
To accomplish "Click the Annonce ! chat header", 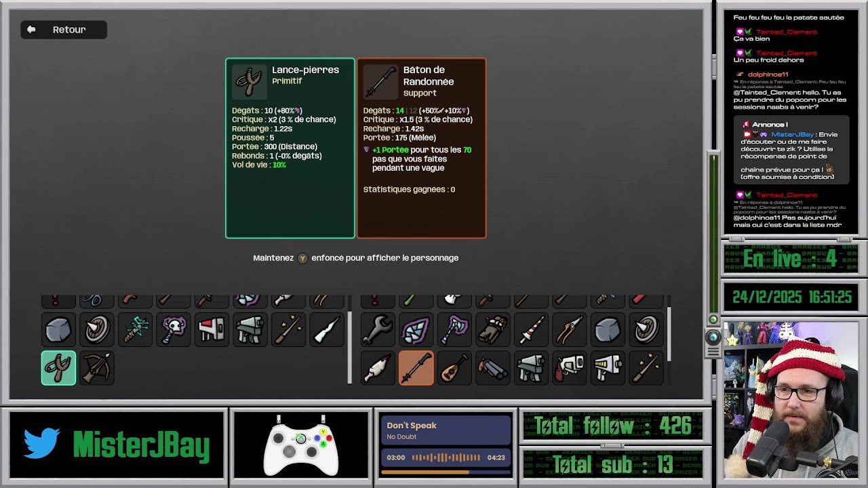I will (x=770, y=125).
